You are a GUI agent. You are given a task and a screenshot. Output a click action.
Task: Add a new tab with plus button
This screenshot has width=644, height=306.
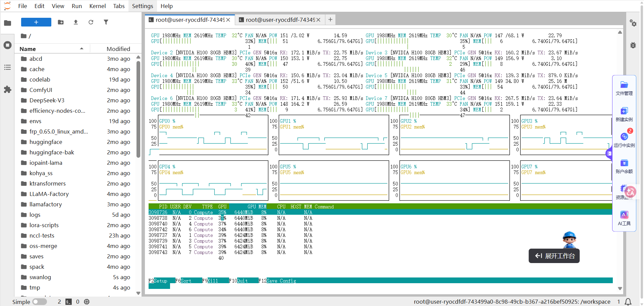(x=330, y=20)
